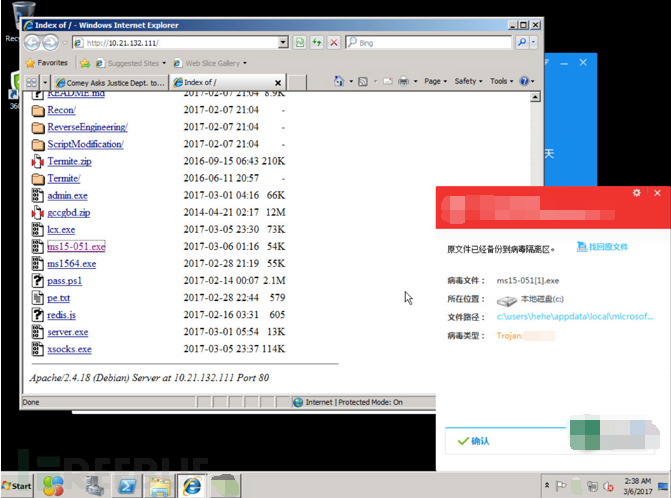Click the redis.js link
The width and height of the screenshot is (671, 498).
click(62, 315)
